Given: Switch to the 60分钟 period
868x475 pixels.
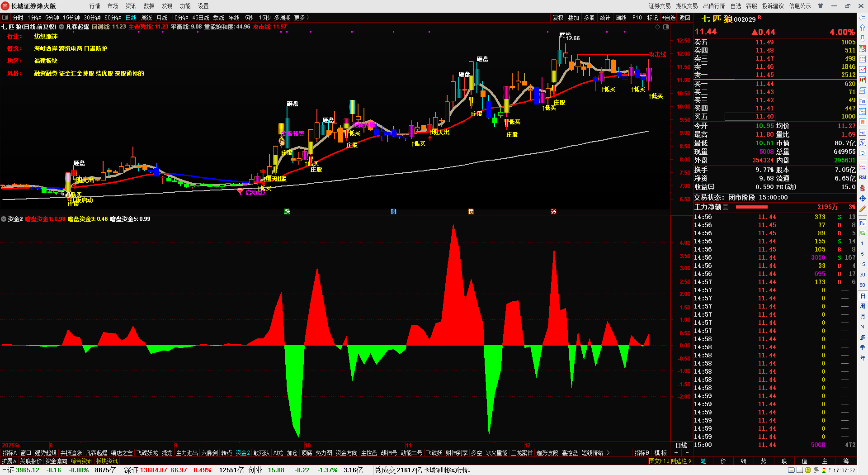Looking at the screenshot, I should pyautogui.click(x=113, y=18).
